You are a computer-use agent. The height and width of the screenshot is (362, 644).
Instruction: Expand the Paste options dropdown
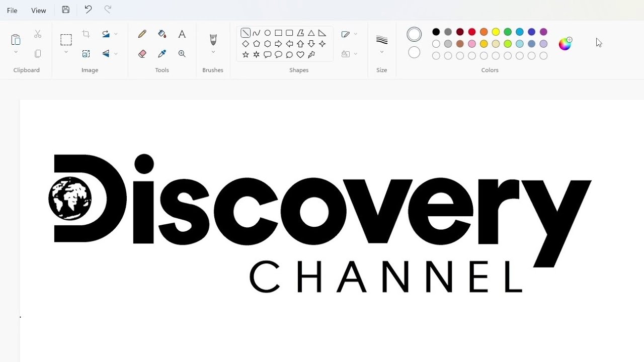[16, 52]
